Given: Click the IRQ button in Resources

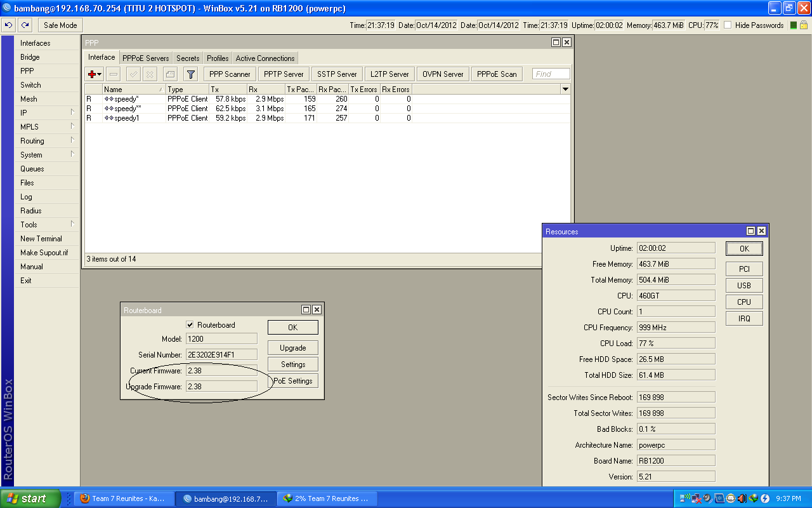Looking at the screenshot, I should (744, 319).
